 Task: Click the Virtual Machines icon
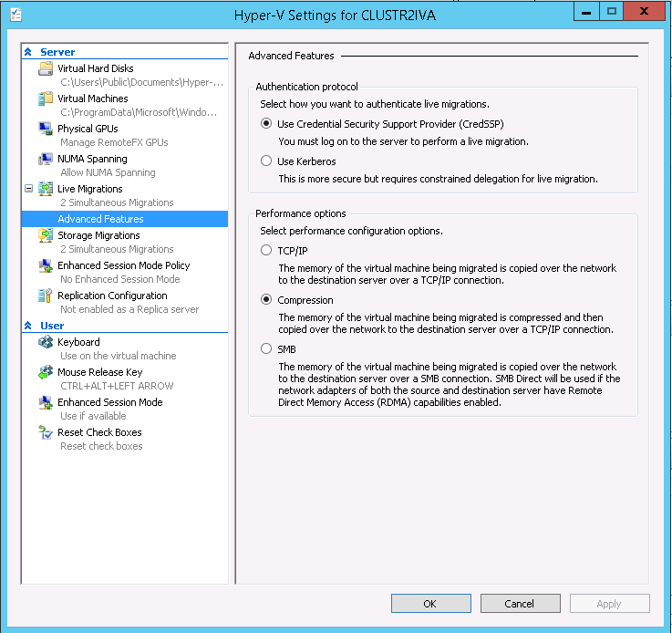point(46,99)
